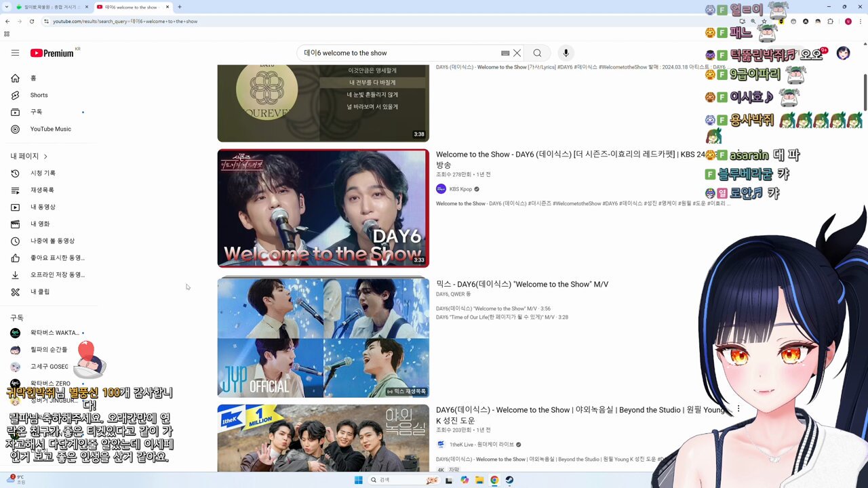Open more options for the 야외녹음실 video
The width and height of the screenshot is (868, 488).
(x=738, y=409)
